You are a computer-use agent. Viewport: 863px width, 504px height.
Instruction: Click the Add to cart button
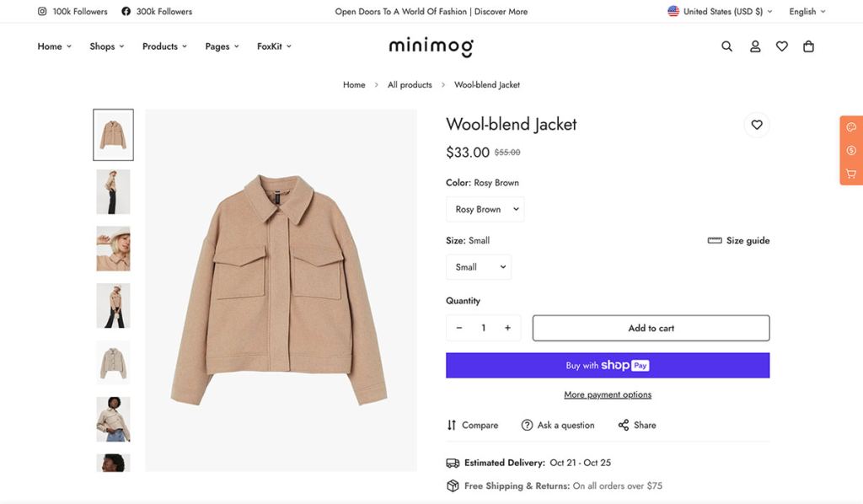pyautogui.click(x=651, y=328)
